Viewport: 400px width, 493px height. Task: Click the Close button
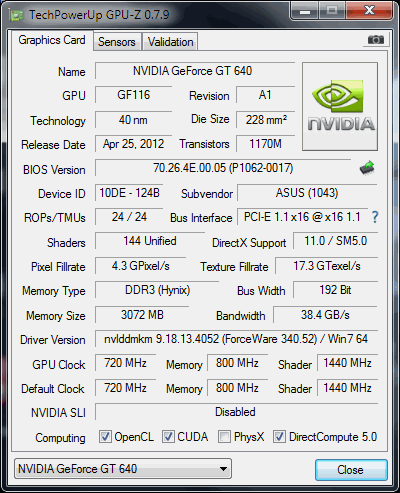point(351,470)
